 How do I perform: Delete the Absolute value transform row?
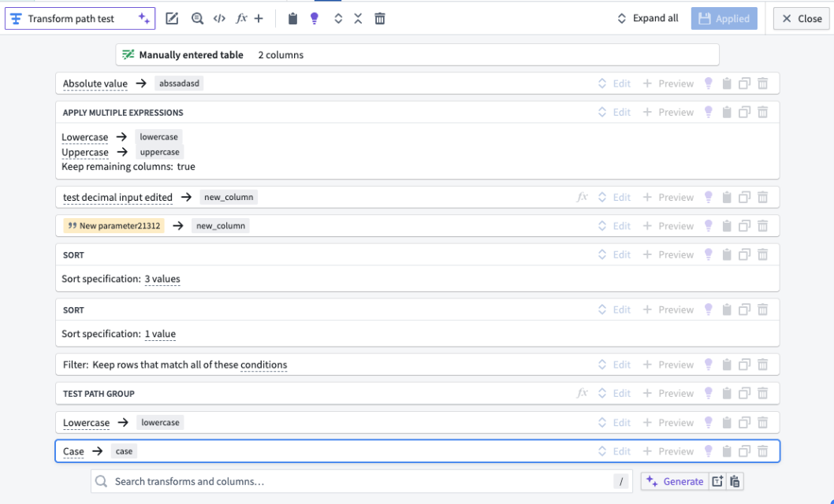pyautogui.click(x=763, y=83)
